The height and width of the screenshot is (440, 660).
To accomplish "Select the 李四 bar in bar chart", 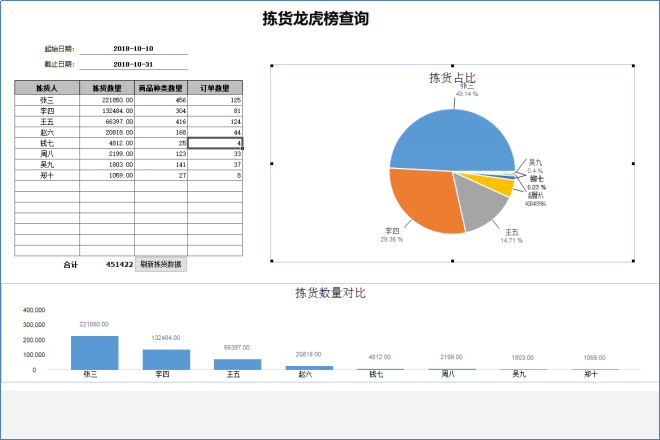I will (x=166, y=360).
